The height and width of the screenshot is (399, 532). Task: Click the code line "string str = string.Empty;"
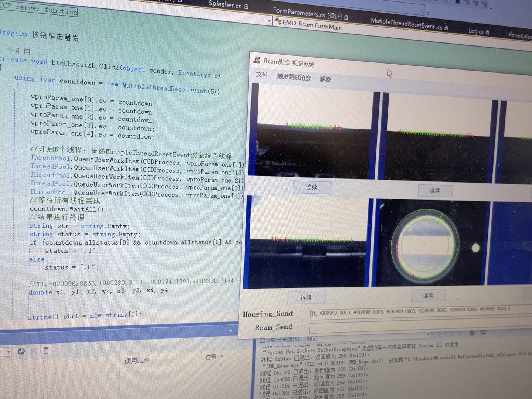pos(79,226)
